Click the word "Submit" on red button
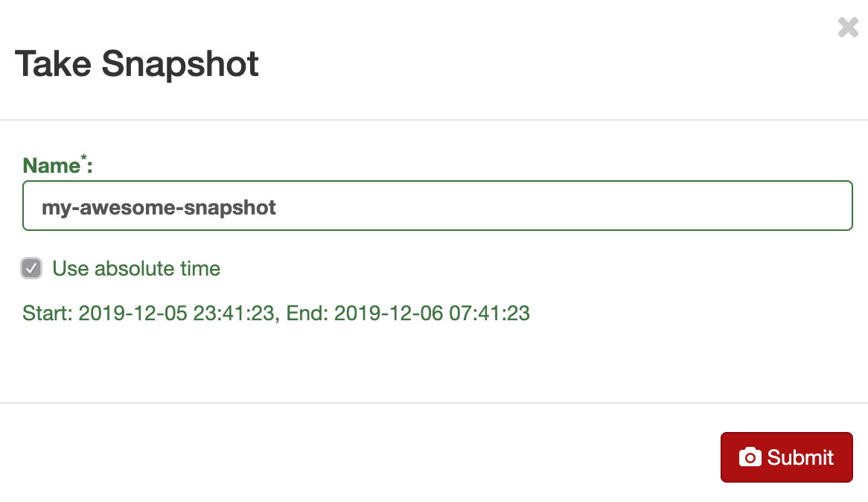This screenshot has width=868, height=502. coord(800,457)
